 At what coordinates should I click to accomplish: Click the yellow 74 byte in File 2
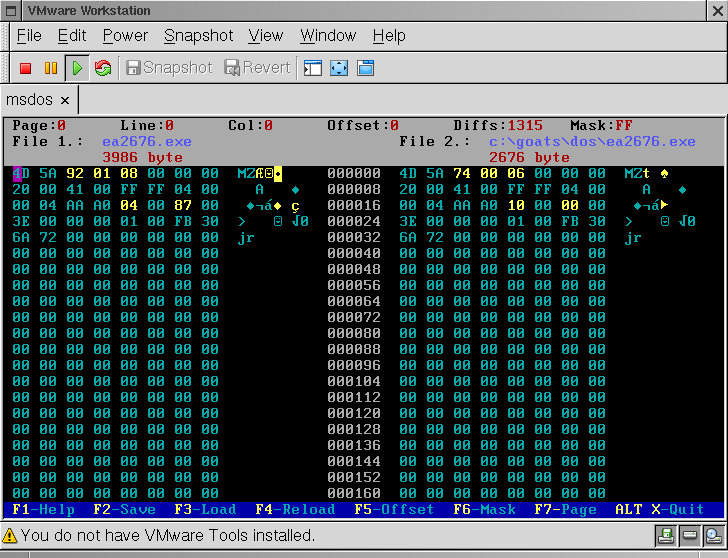[x=462, y=174]
